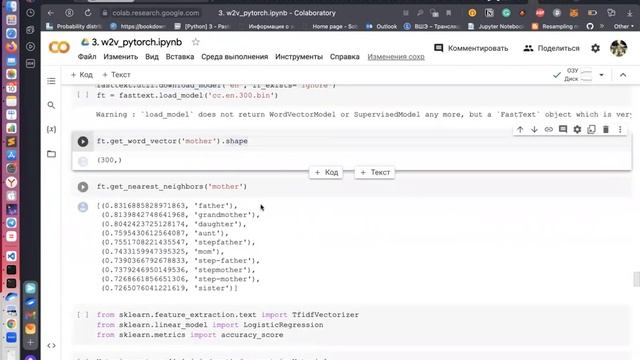This screenshot has height=360, width=640.
Task: Click the Поделиться button
Action: (551, 48)
